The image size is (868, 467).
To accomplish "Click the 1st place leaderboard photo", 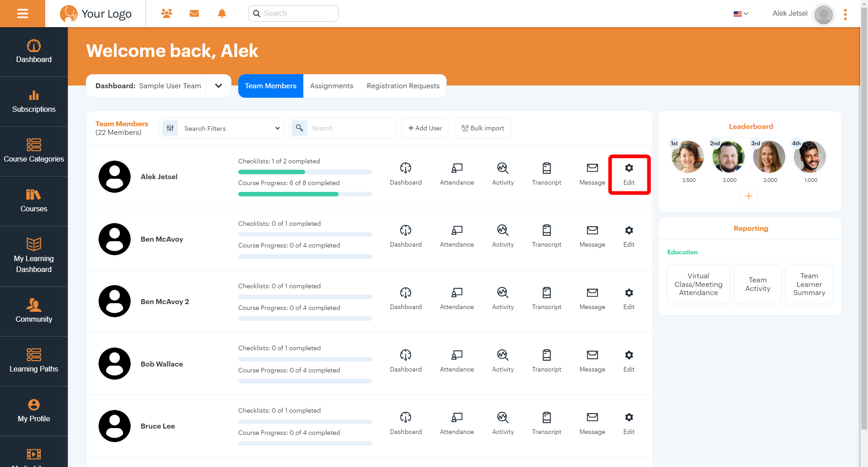I will coord(688,157).
